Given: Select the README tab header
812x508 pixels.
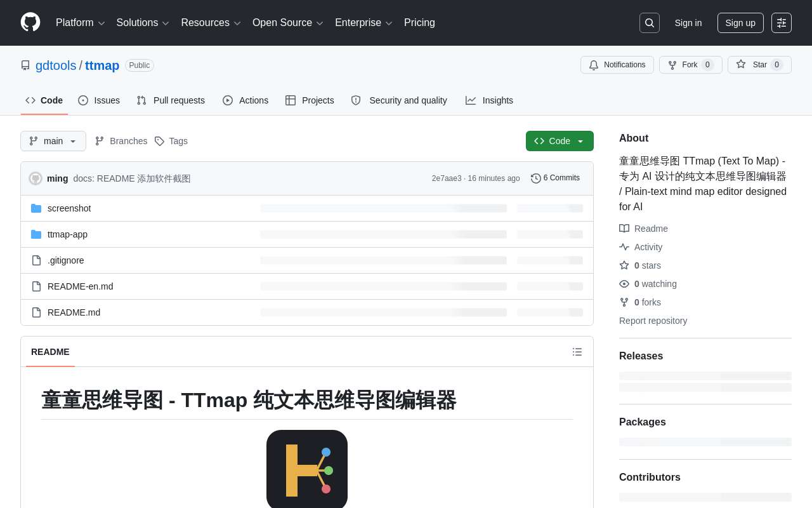Looking at the screenshot, I should [x=50, y=352].
